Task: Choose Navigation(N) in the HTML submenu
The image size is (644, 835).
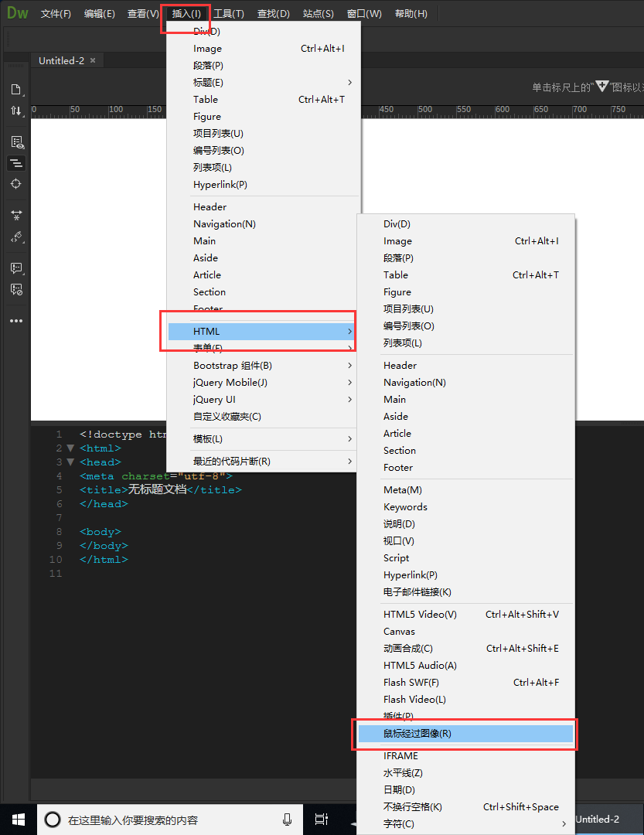Action: [465, 383]
